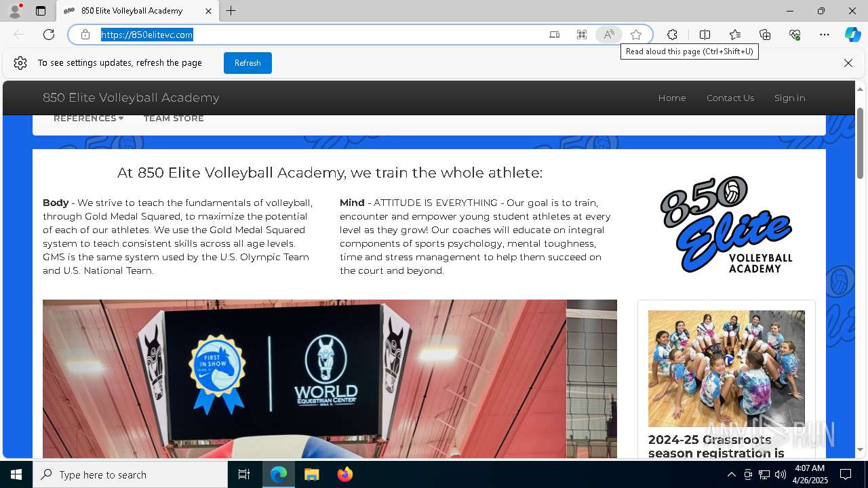Open the browser profile icon

[15, 11]
